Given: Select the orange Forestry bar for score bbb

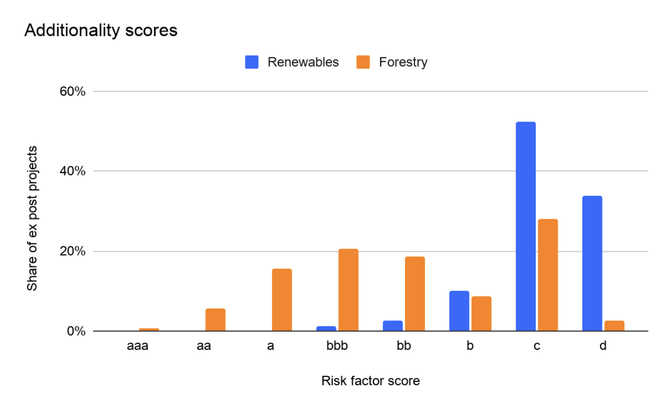Looking at the screenshot, I should [348, 290].
